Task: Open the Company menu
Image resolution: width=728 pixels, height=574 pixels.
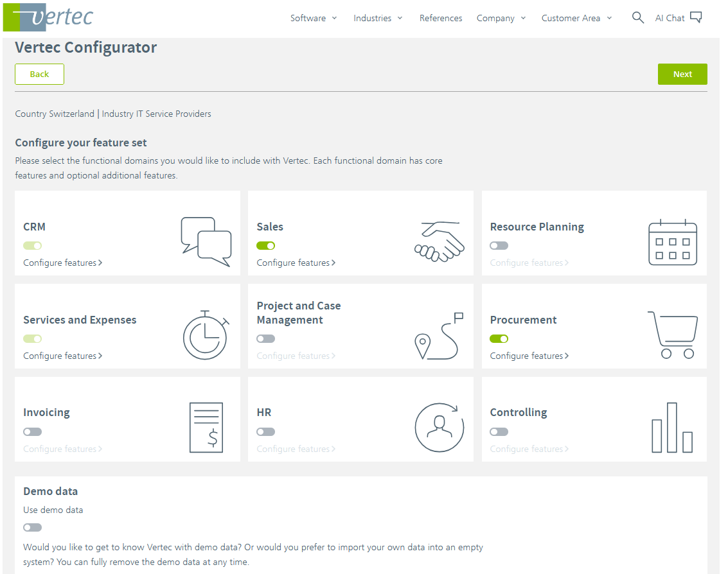Action: pos(501,18)
